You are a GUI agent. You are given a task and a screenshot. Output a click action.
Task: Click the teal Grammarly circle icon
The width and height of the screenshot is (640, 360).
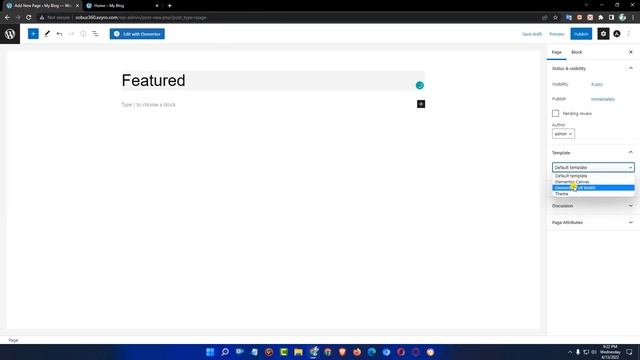point(420,85)
